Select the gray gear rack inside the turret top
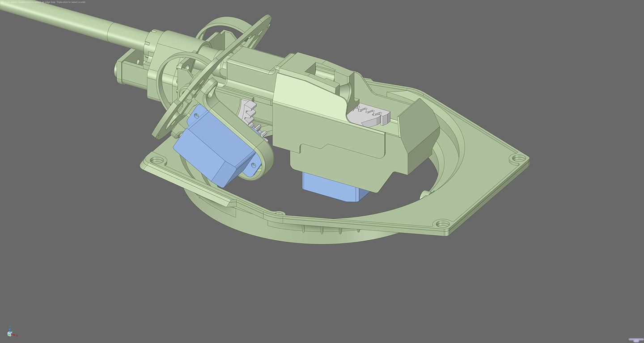Image resolution: width=644 pixels, height=343 pixels. (x=369, y=116)
